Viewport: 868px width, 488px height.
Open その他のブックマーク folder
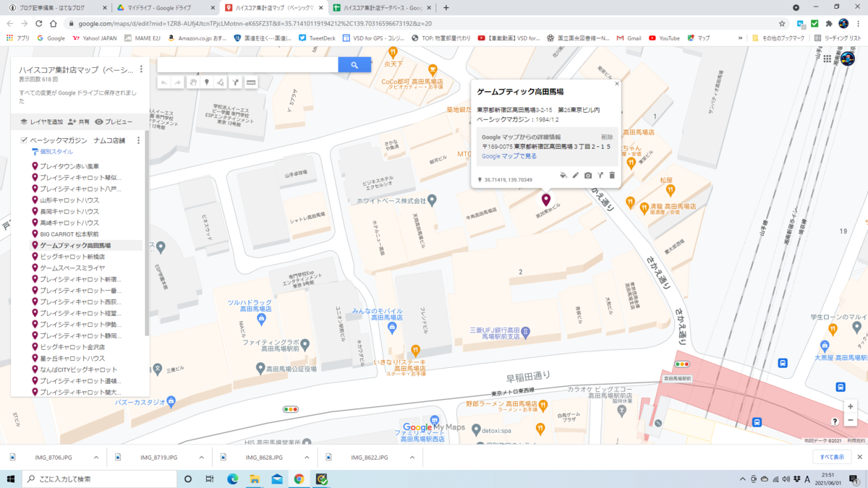(778, 38)
